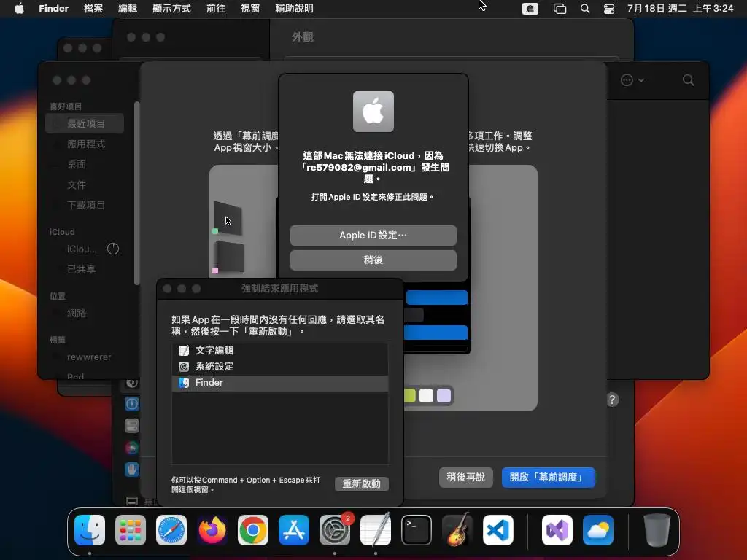Image resolution: width=747 pixels, height=560 pixels.
Task: Open Finder action menu ellipsis dropdown
Action: [x=632, y=80]
